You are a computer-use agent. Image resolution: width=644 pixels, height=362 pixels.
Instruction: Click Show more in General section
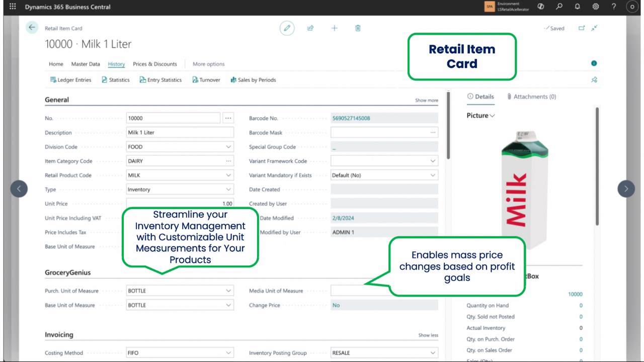(427, 100)
